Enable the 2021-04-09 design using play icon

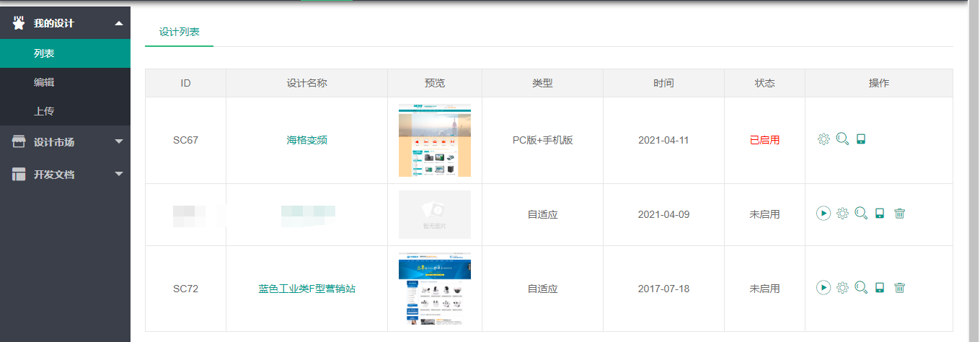click(824, 214)
